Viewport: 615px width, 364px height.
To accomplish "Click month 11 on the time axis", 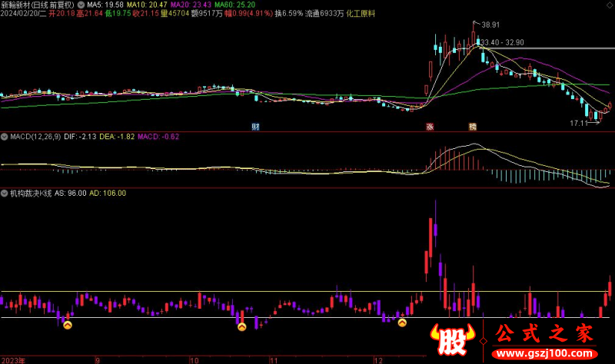I will 273,359.
